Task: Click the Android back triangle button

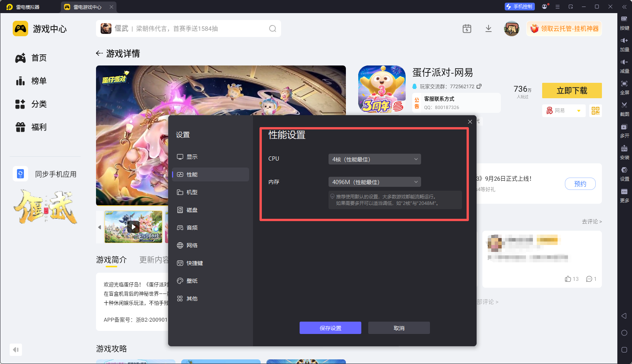Action: tap(624, 316)
